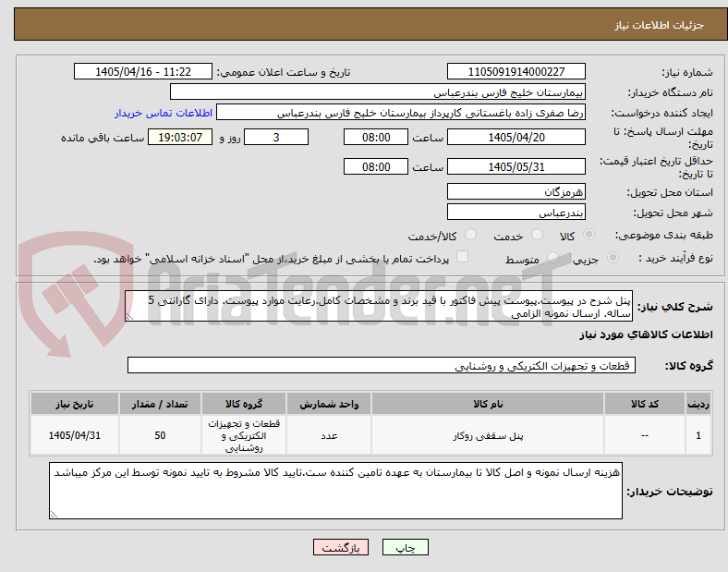Click the شماره نیاز number field
Screen dimensions: 728x572
(516, 71)
